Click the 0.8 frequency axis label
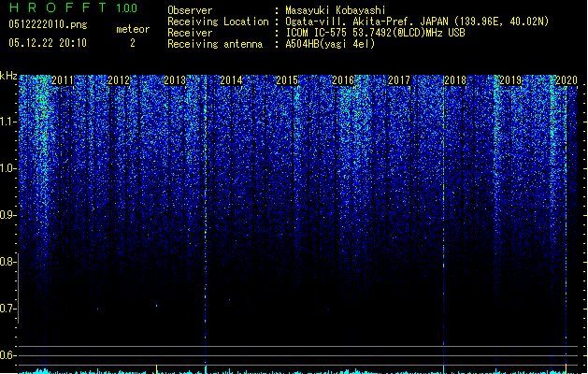The height and width of the screenshot is (374, 588). tap(7, 262)
